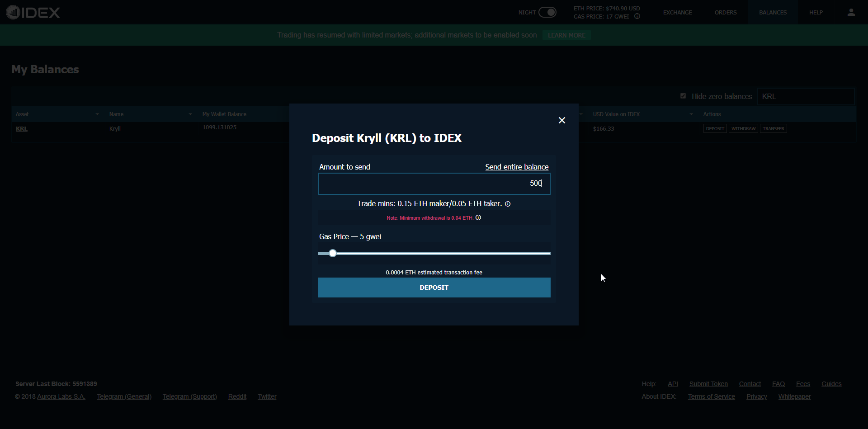Click the Gas Price slider handle

tap(333, 253)
